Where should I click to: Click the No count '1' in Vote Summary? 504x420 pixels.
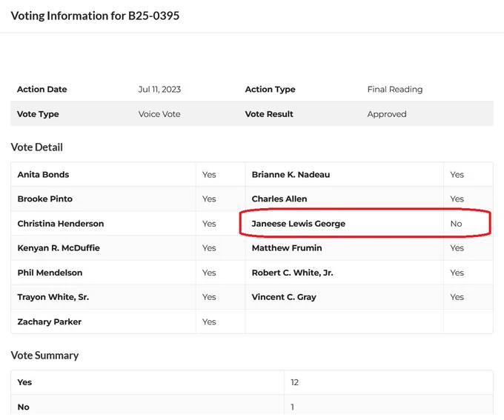pyautogui.click(x=293, y=407)
